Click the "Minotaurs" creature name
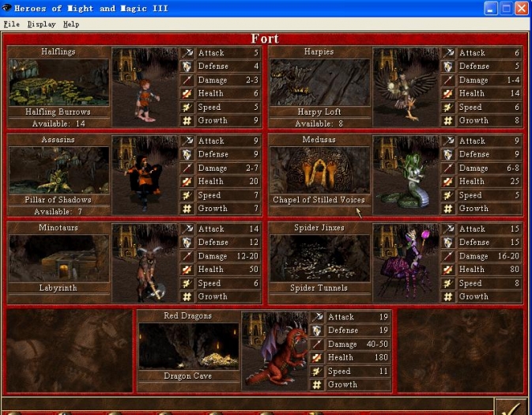Viewport: 532px width, 415px height. [58, 228]
